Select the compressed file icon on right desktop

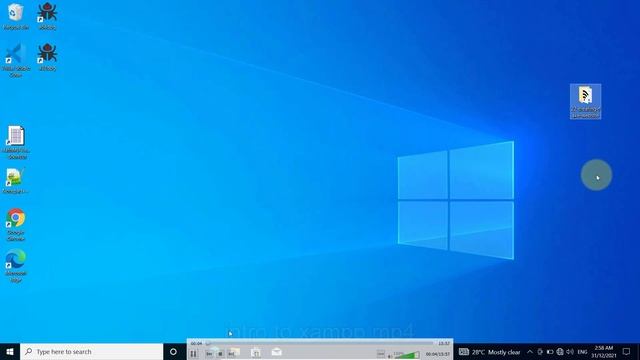[585, 102]
